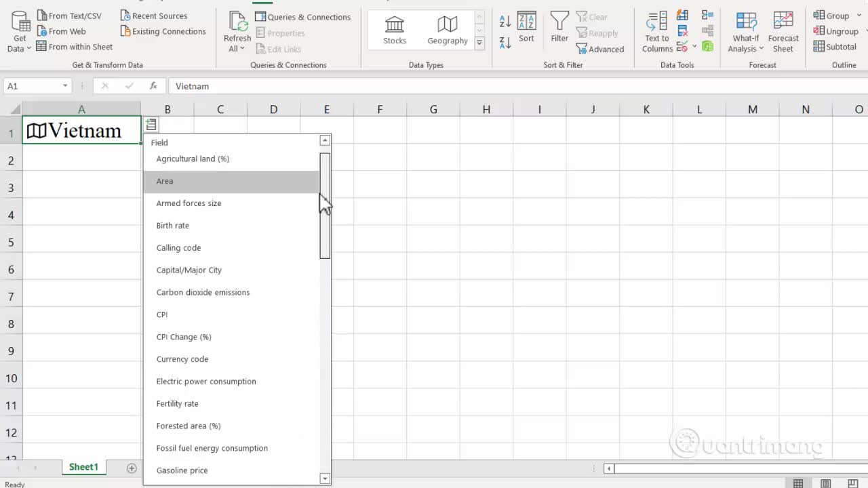The width and height of the screenshot is (868, 488).
Task: Select the Capital/Major City field
Action: 231,270
